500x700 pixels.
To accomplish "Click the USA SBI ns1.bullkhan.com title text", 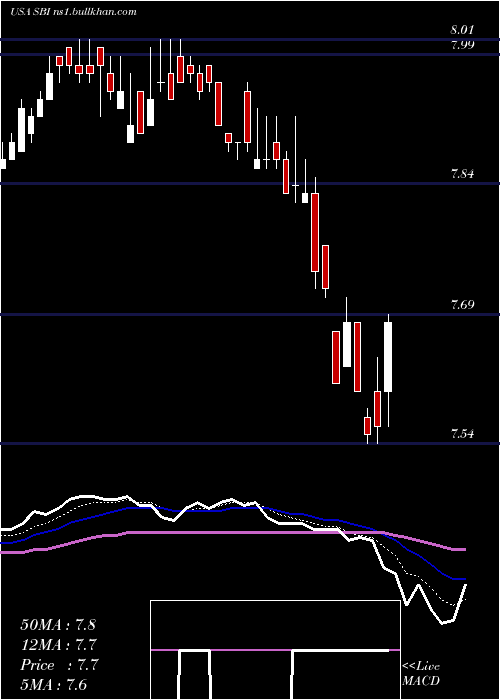I will point(73,12).
